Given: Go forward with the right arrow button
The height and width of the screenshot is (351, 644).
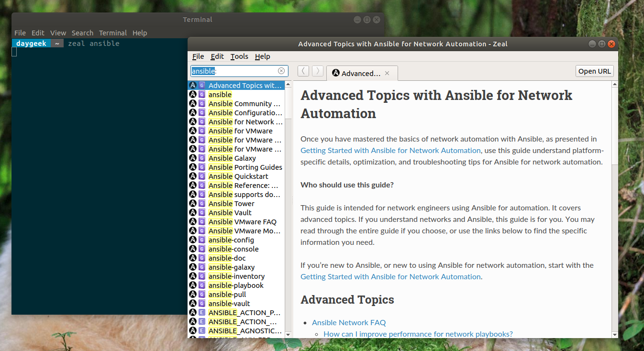Looking at the screenshot, I should click(x=317, y=71).
